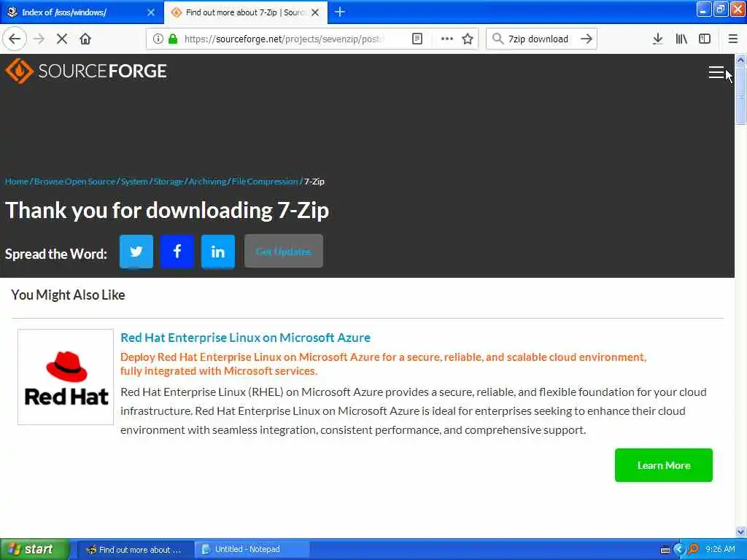The image size is (747, 560).
Task: Open the Firefox home page icon
Action: pyautogui.click(x=85, y=39)
